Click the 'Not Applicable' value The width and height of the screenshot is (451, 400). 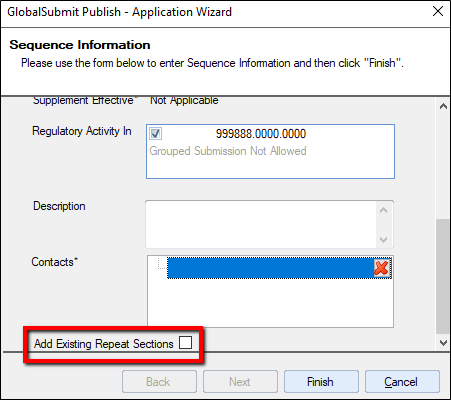(184, 100)
